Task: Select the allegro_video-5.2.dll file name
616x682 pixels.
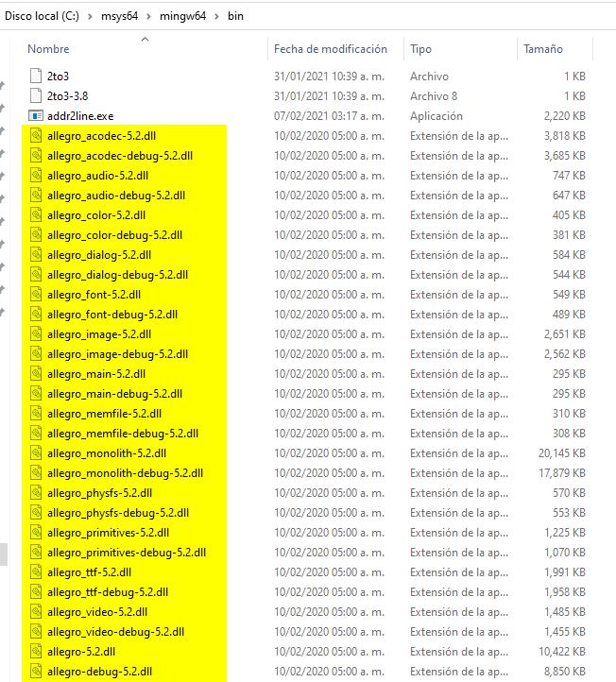Action: click(x=97, y=612)
